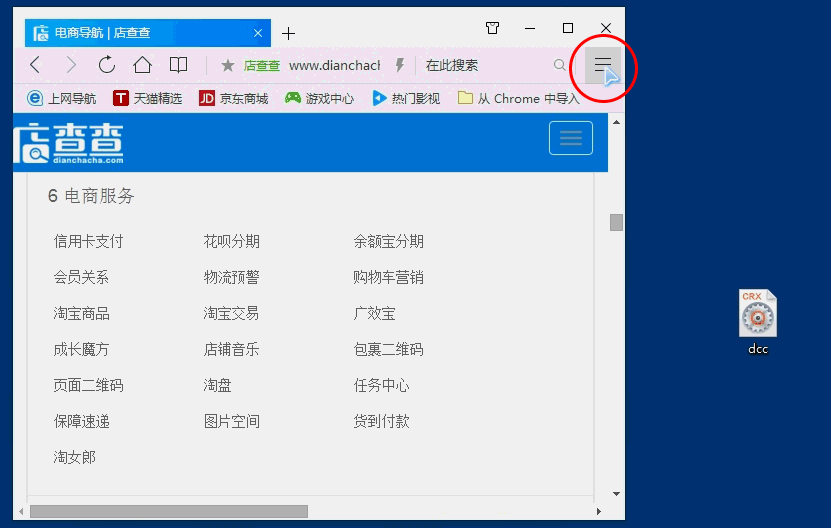This screenshot has width=831, height=528.
Task: Open the browser main menu icon
Action: [603, 65]
